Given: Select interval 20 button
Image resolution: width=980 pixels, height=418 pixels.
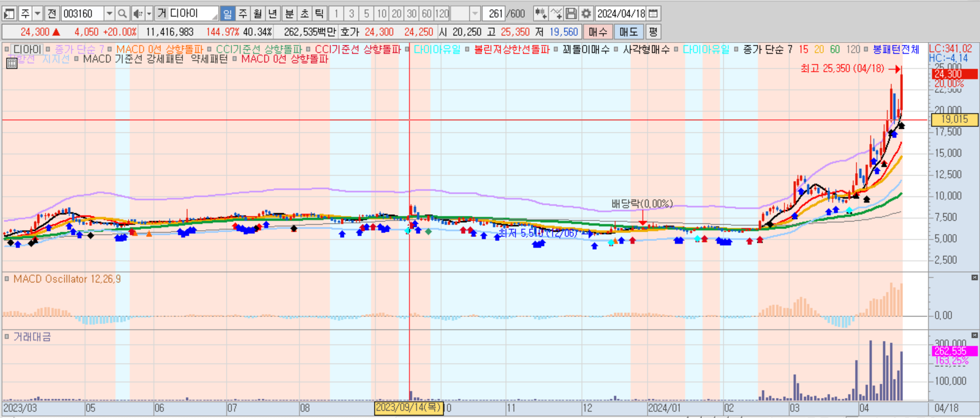Looking at the screenshot, I should tap(397, 14).
